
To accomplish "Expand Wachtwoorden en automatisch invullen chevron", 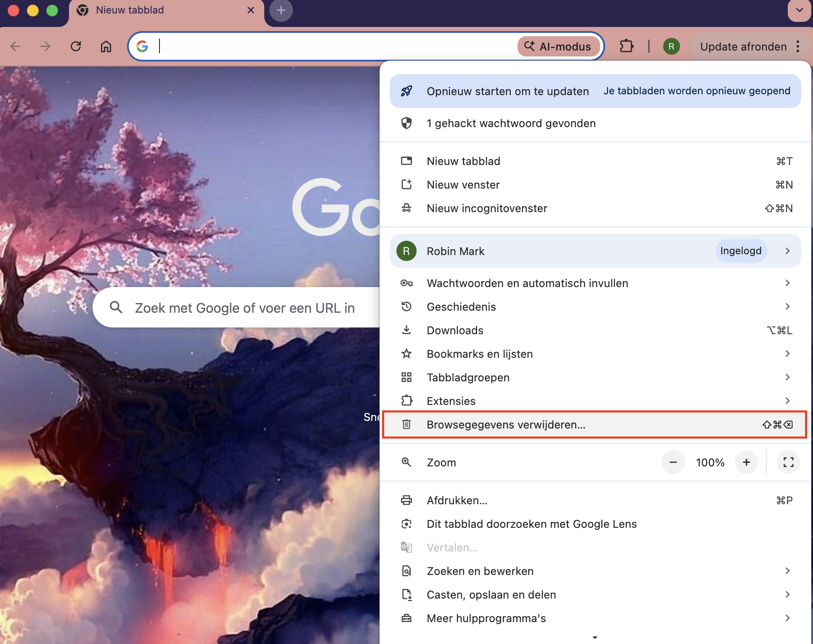I will click(x=788, y=283).
